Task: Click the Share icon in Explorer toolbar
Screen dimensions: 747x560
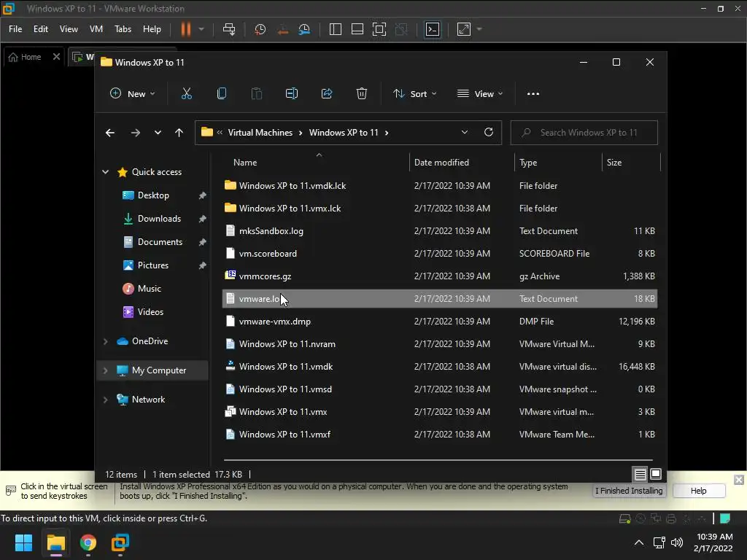Action: [327, 94]
